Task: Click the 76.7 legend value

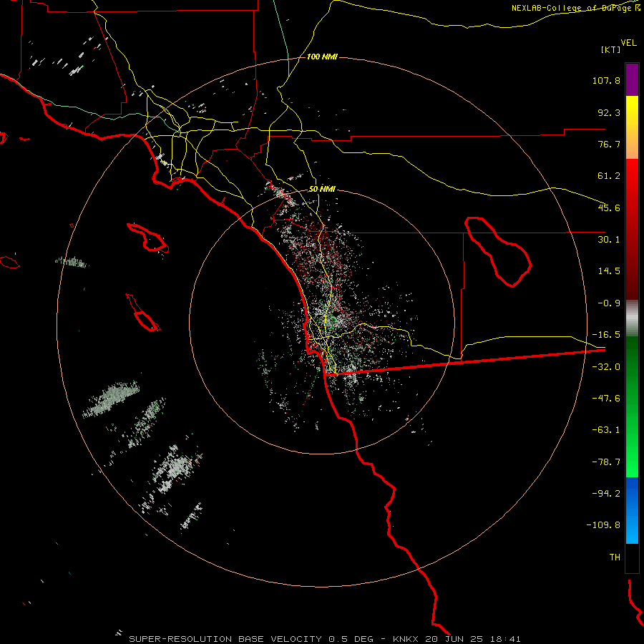Action: click(609, 144)
